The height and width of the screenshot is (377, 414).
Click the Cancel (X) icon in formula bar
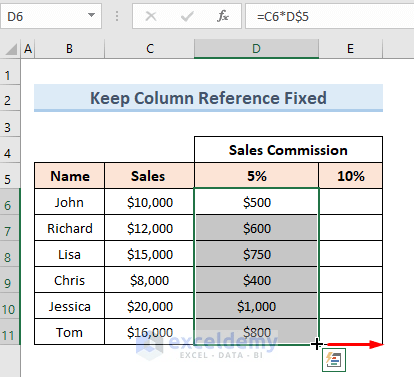[x=151, y=16]
